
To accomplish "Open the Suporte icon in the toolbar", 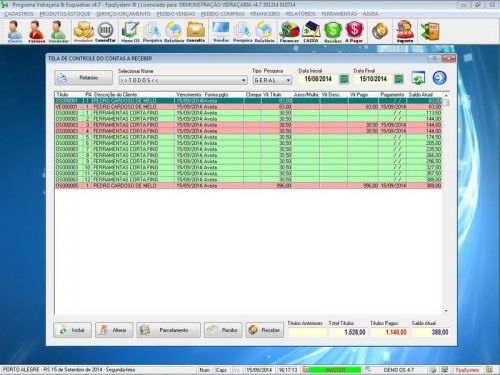I will (405, 31).
